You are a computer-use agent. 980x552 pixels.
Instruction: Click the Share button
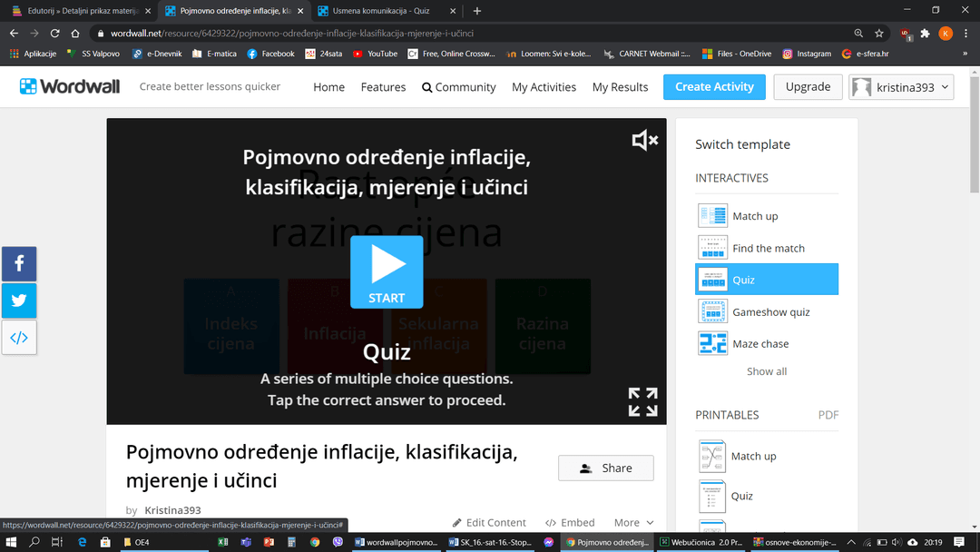[x=605, y=468]
